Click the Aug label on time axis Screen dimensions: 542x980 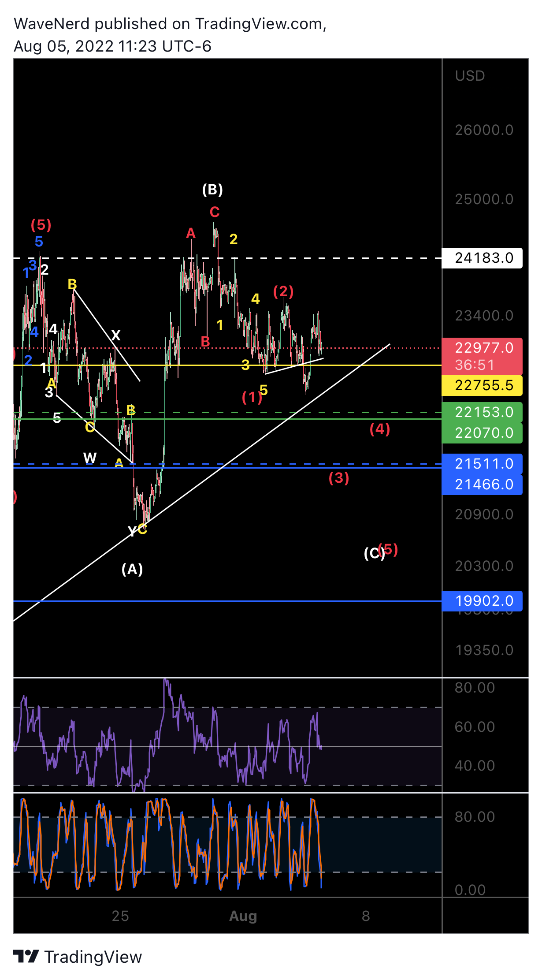click(243, 916)
